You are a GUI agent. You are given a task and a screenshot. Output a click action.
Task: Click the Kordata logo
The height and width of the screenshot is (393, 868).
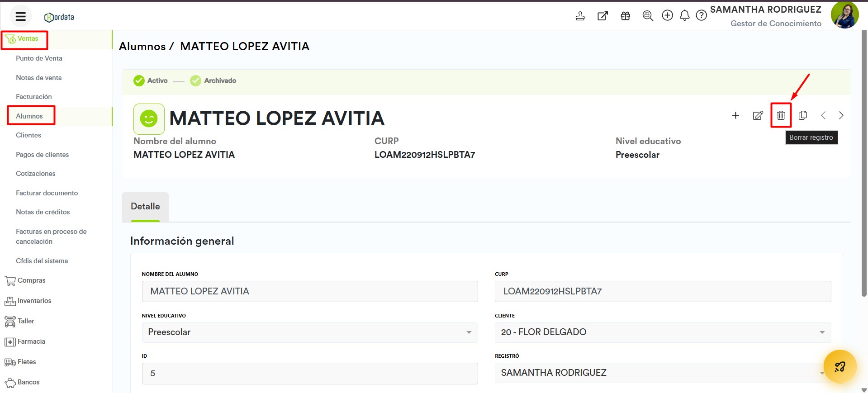(59, 17)
